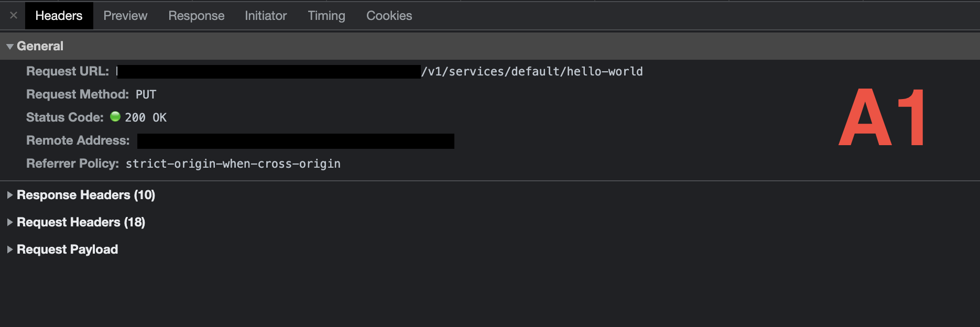Select the Request URL path text

532,71
